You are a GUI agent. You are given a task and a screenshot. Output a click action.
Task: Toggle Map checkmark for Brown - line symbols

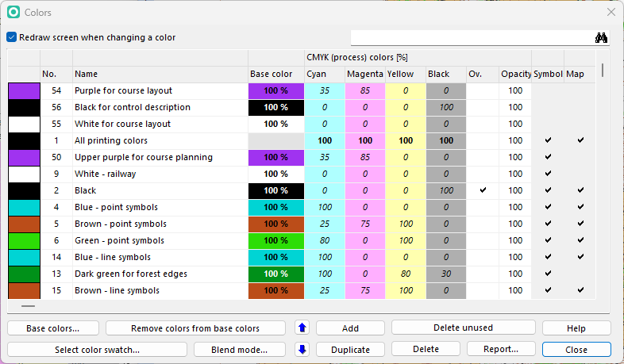point(580,290)
